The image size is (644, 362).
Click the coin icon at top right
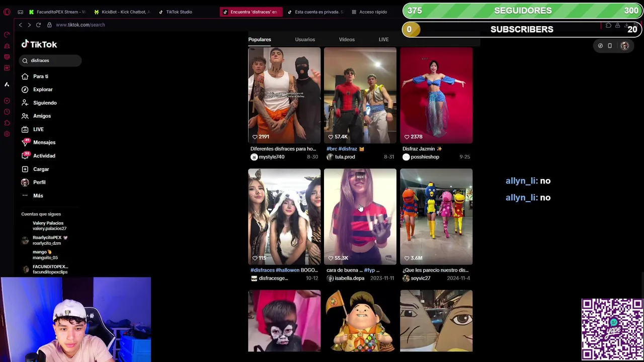(600, 46)
